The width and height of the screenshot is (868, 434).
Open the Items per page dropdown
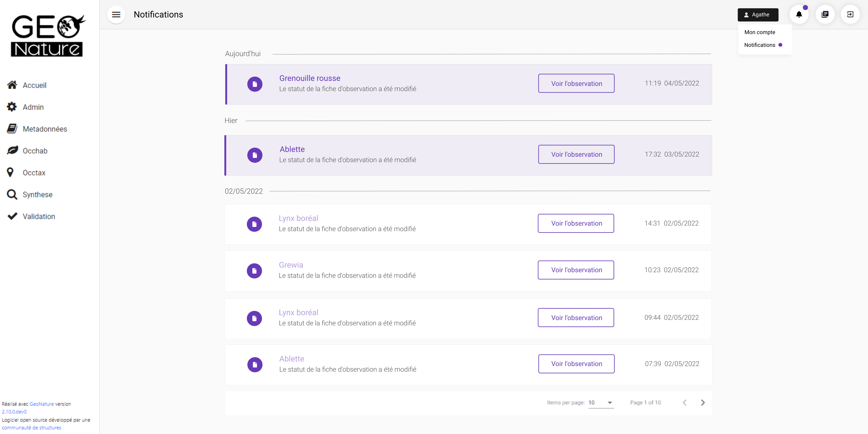click(x=601, y=403)
